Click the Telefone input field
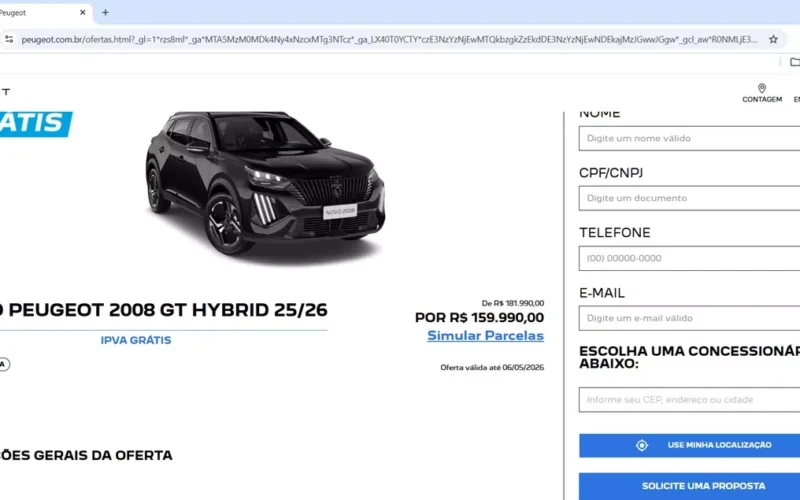 pyautogui.click(x=689, y=258)
